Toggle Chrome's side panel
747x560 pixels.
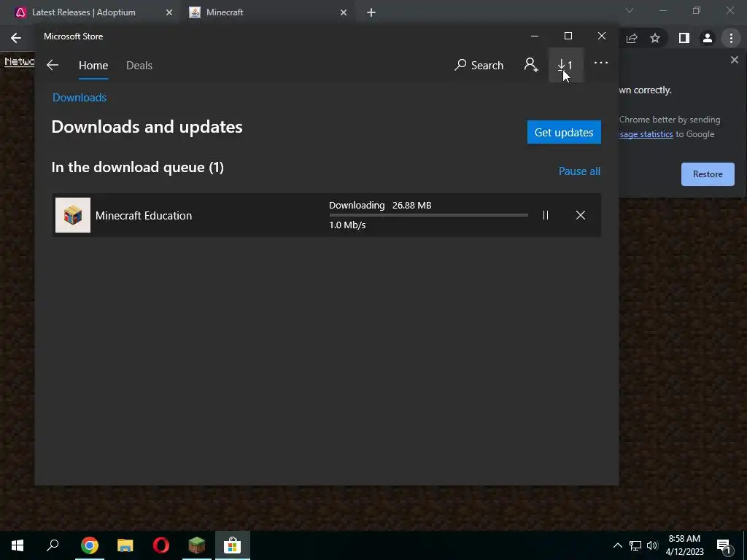[684, 38]
